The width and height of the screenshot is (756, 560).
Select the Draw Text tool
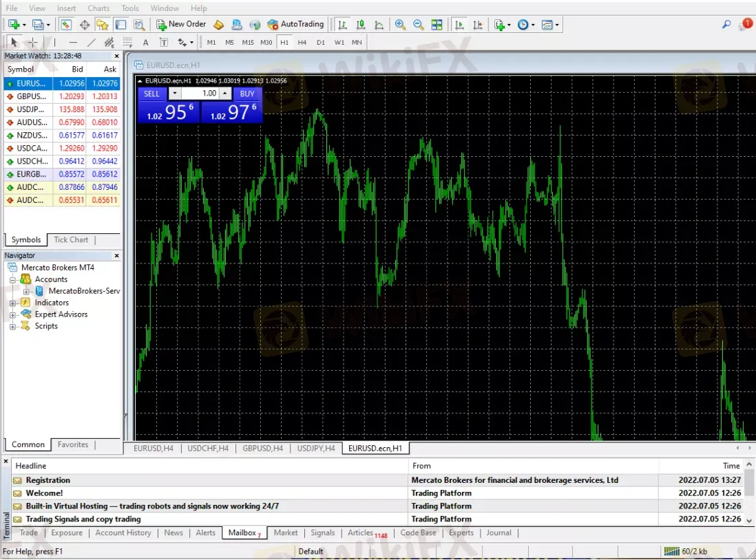145,42
